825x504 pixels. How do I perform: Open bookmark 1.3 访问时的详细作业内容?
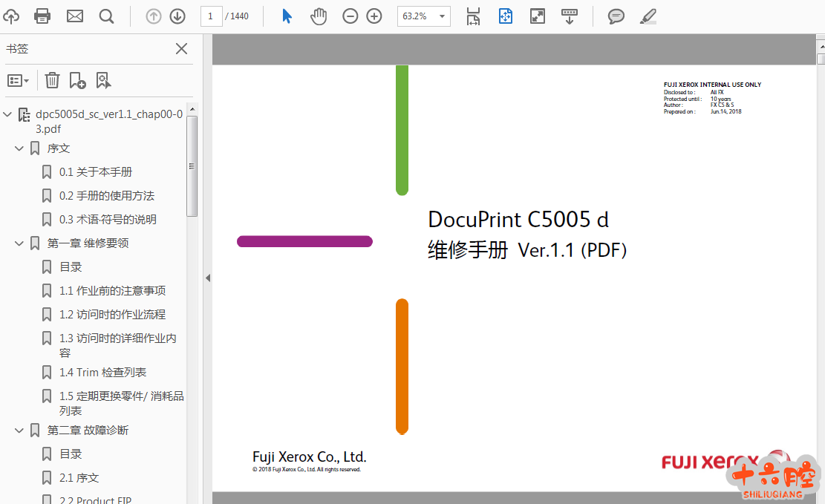[x=118, y=345]
